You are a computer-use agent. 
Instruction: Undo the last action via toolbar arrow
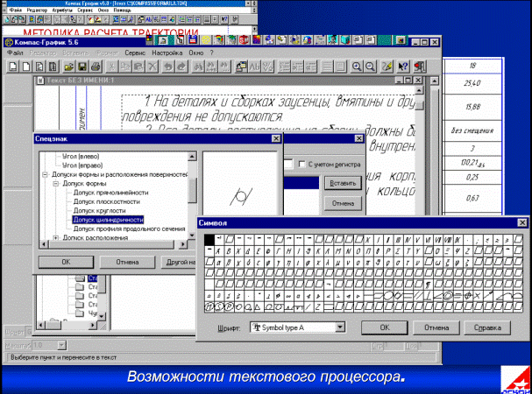pos(168,67)
